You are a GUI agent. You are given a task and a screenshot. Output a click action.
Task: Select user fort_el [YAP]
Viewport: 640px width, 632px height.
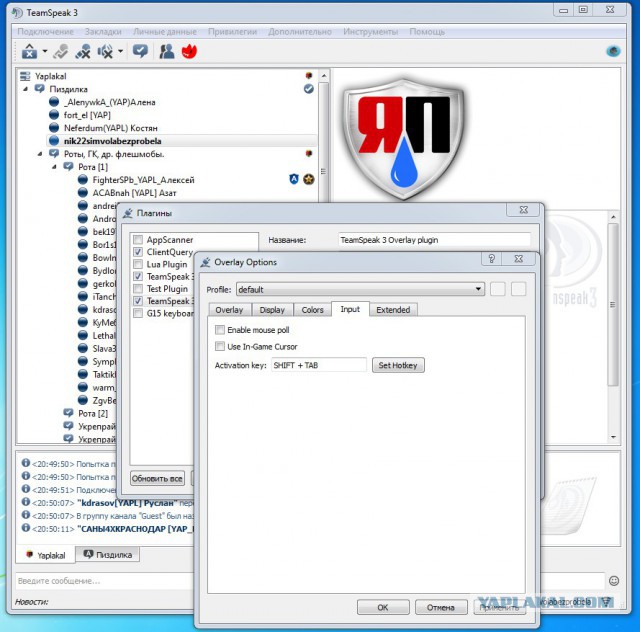87,115
